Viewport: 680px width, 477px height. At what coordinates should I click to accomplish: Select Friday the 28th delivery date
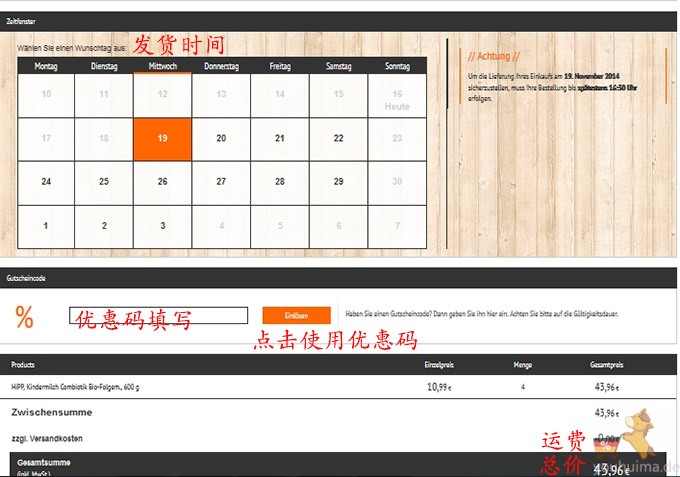coord(280,182)
